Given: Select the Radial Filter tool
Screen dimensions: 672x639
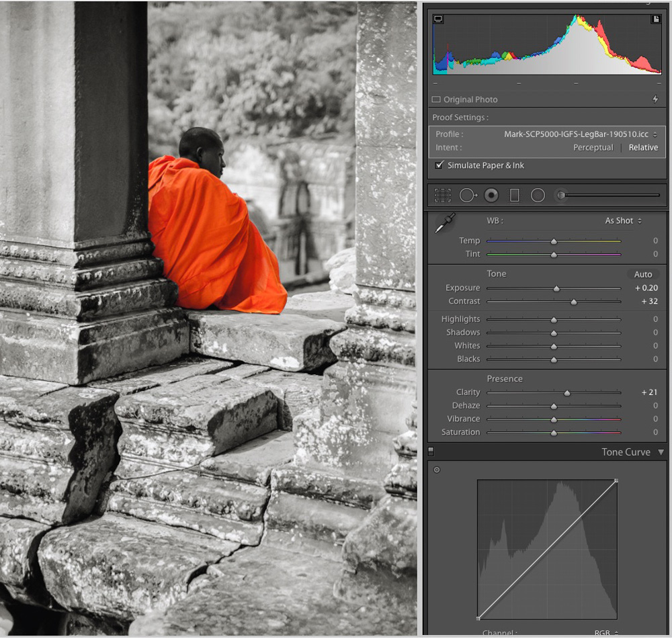Looking at the screenshot, I should pos(538,196).
